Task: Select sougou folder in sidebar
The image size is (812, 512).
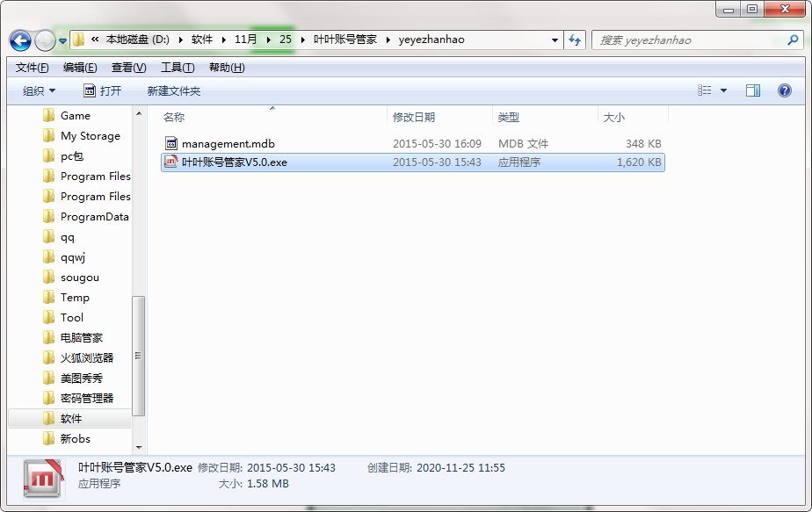Action: coord(80,277)
